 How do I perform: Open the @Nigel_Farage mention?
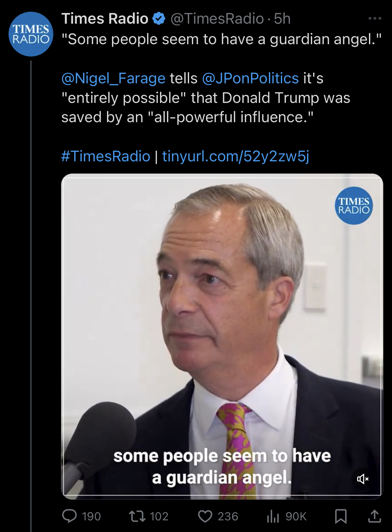pyautogui.click(x=113, y=78)
